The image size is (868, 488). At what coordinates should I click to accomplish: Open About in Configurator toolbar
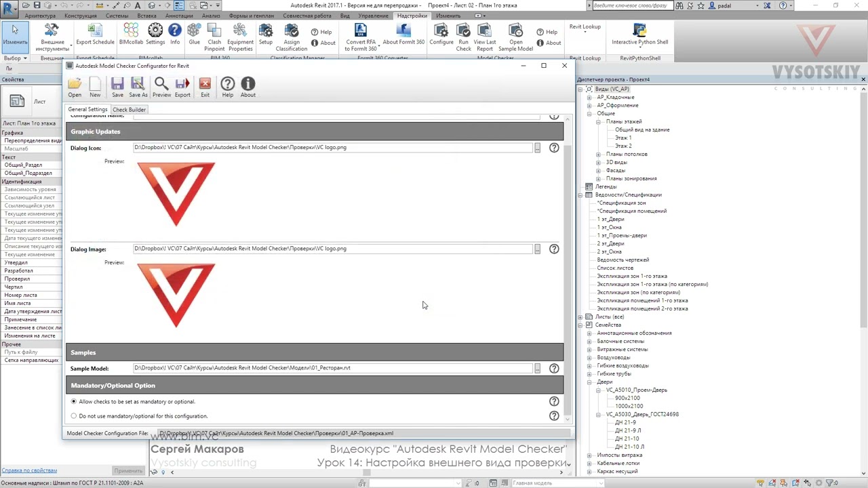pyautogui.click(x=248, y=87)
